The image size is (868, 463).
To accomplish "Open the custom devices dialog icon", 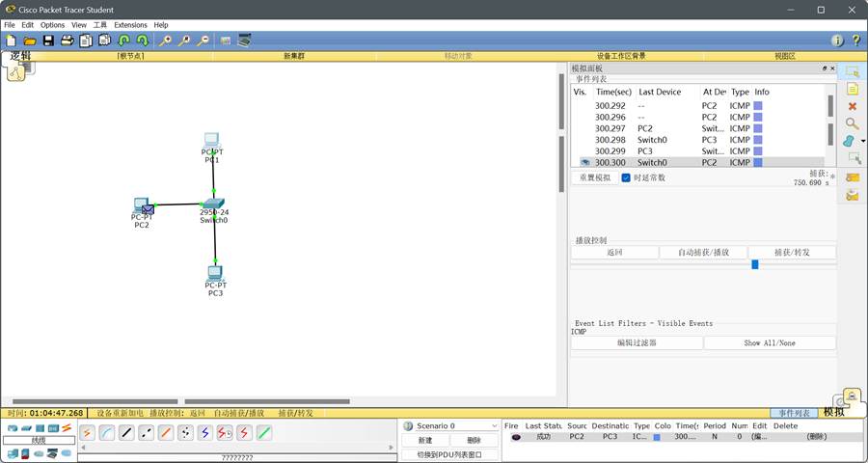I will (x=244, y=41).
